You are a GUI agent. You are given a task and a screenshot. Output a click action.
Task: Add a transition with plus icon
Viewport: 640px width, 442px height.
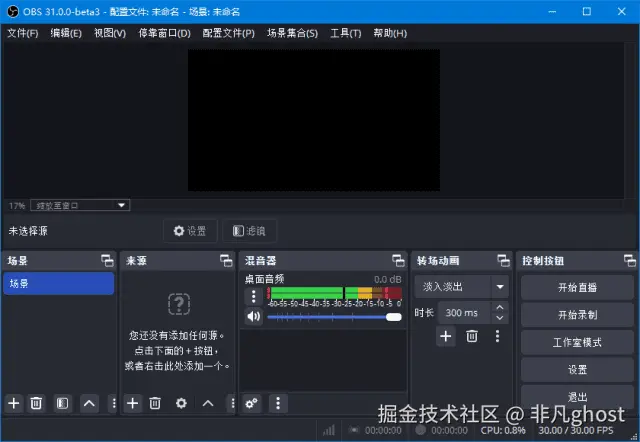point(446,336)
